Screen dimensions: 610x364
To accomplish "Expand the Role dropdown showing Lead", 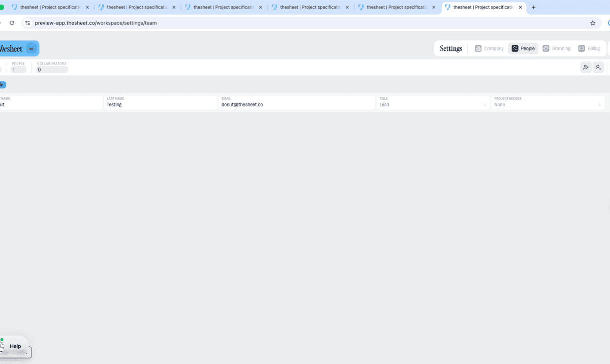I will click(x=433, y=103).
